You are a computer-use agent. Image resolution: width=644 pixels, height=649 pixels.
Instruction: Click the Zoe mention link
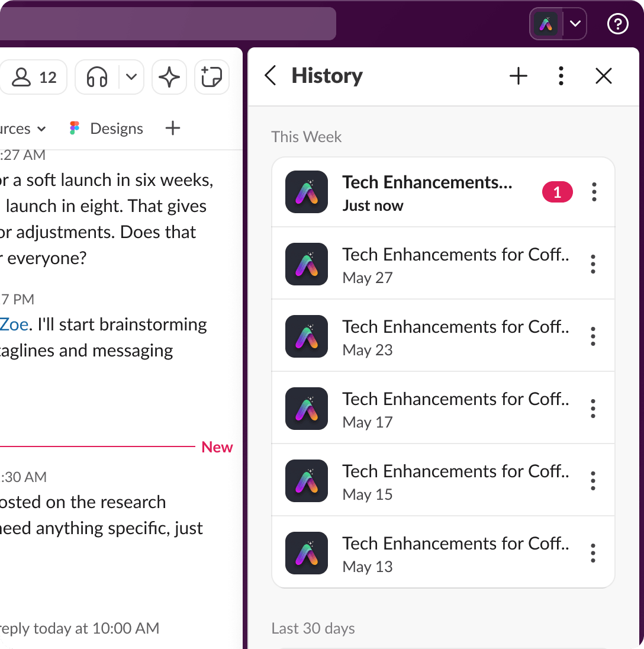pos(14,324)
